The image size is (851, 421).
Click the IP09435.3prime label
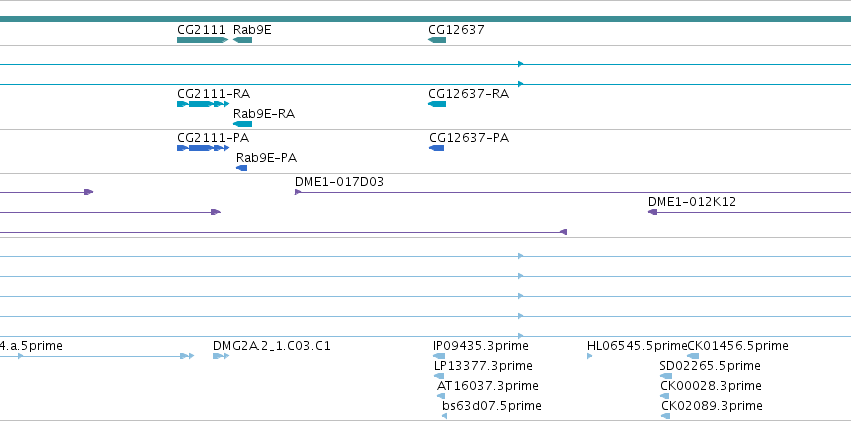481,346
